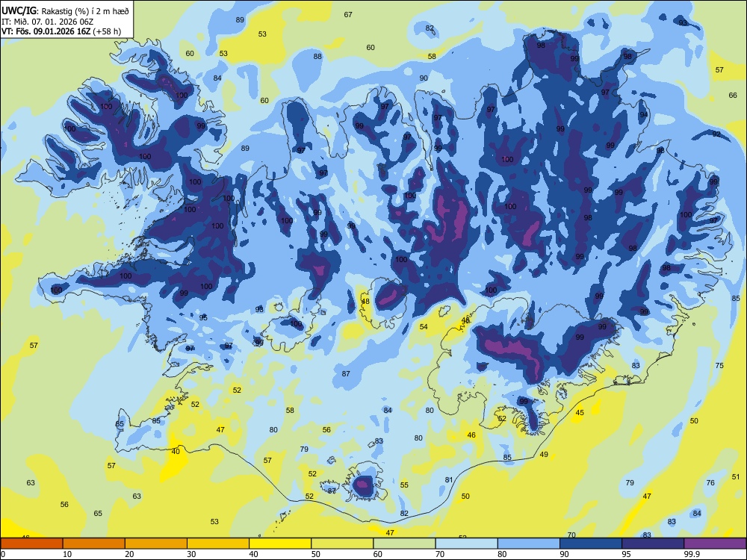Select the 40–50 bright yellow legend swatch
This screenshot has width=747, height=560.
[280, 544]
